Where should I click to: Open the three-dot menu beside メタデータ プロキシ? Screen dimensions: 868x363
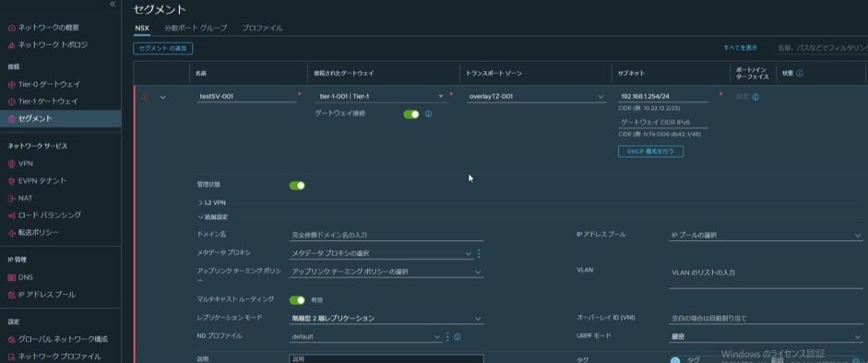[x=480, y=253]
